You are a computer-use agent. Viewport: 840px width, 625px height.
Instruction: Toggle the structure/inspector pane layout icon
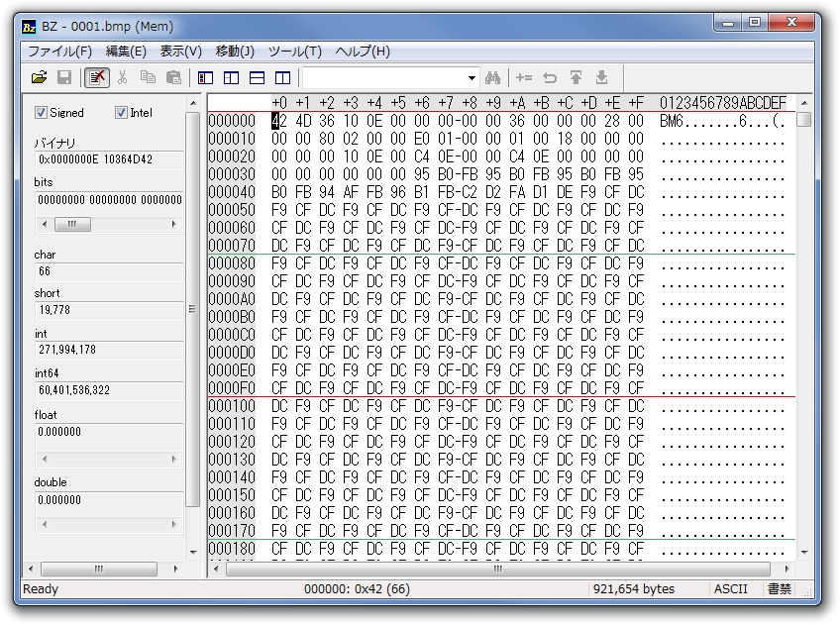pyautogui.click(x=206, y=78)
